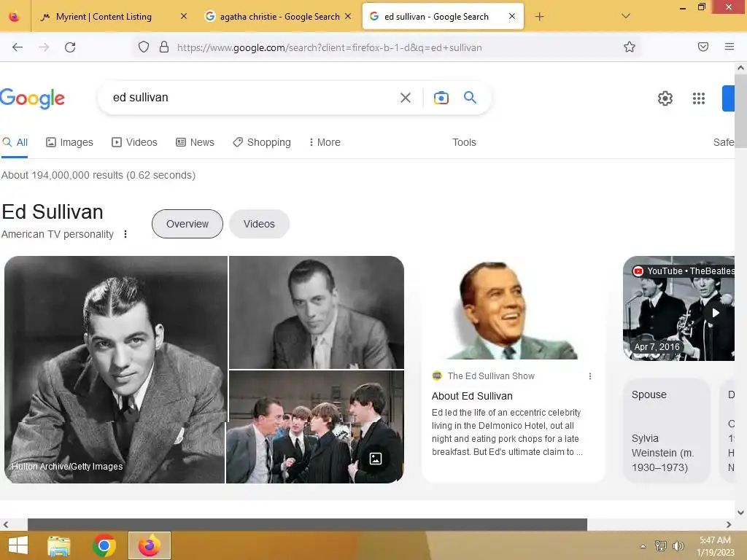The image size is (747, 560).
Task: Switch to News results
Action: pyautogui.click(x=196, y=142)
